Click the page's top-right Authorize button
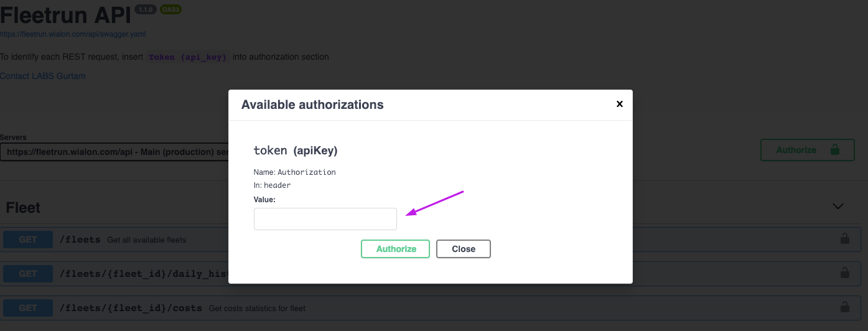 pos(796,150)
